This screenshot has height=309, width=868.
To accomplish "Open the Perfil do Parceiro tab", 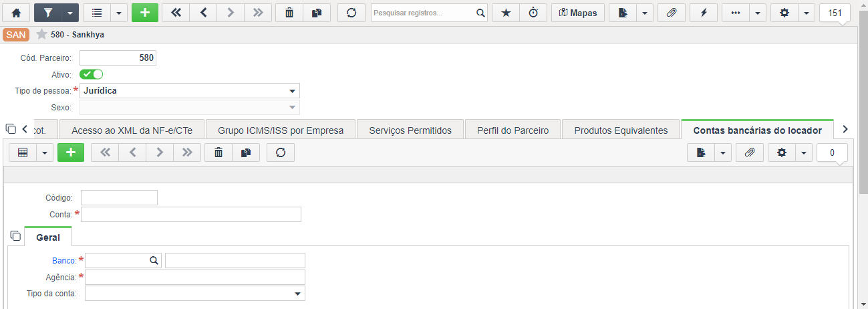I will pyautogui.click(x=513, y=130).
